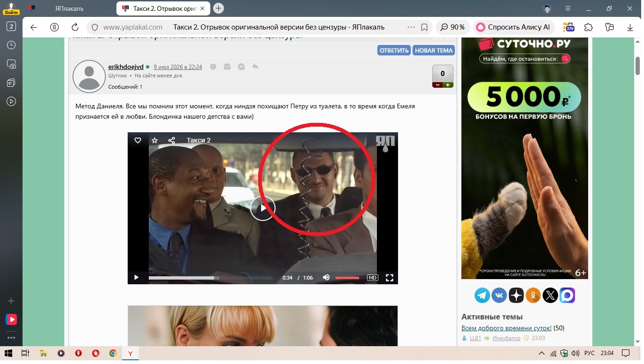Screen dimensions: 644x364
Task: Quote the post by erikhdoejvd
Action: 241,67
